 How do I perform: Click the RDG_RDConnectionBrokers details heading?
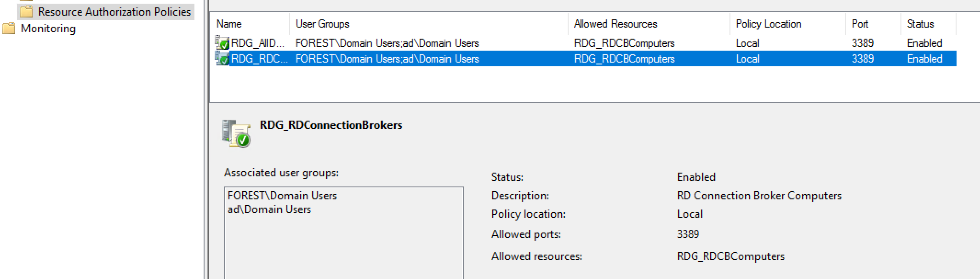tap(331, 125)
